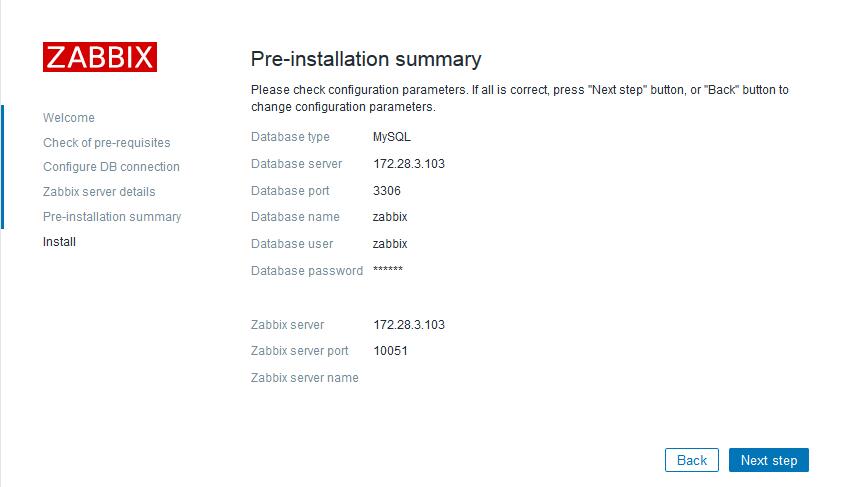Click the Database type label
The width and height of the screenshot is (850, 487).
tap(290, 137)
